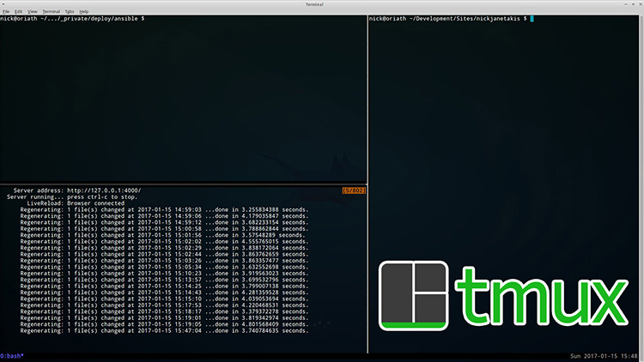The height and width of the screenshot is (362, 644).
Task: Click the cyan cursor block in right pane
Action: [532, 19]
